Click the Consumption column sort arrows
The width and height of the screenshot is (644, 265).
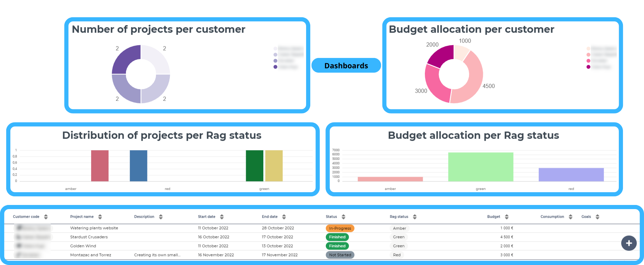[x=570, y=217]
